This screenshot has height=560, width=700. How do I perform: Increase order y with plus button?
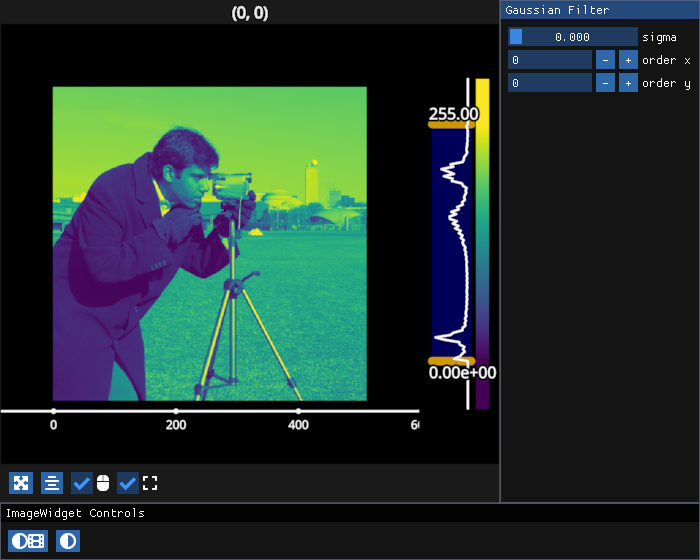click(x=628, y=83)
